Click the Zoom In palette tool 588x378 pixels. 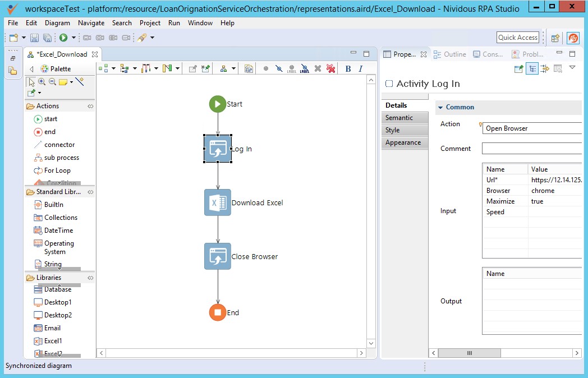point(42,82)
